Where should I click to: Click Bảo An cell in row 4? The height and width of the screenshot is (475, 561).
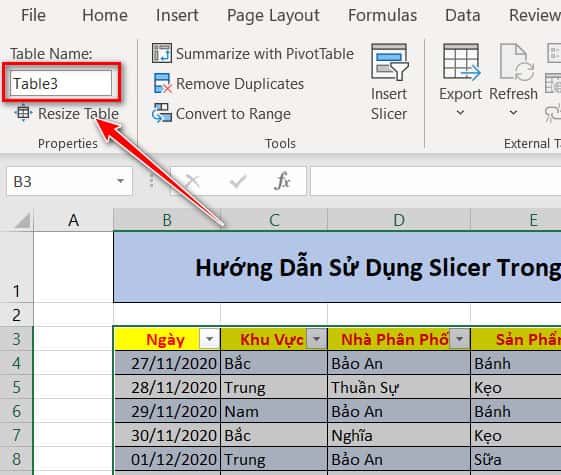click(x=399, y=363)
